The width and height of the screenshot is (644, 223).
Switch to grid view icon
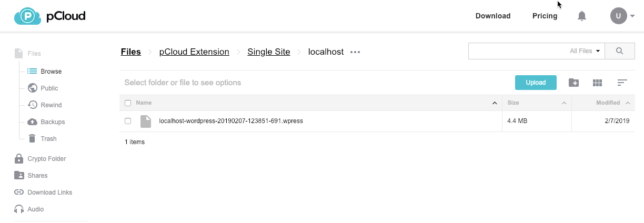pos(597,83)
